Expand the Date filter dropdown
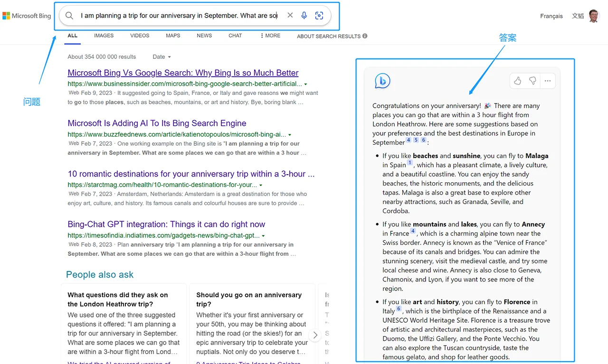Viewport: 608px width, 364px height. coord(161,57)
